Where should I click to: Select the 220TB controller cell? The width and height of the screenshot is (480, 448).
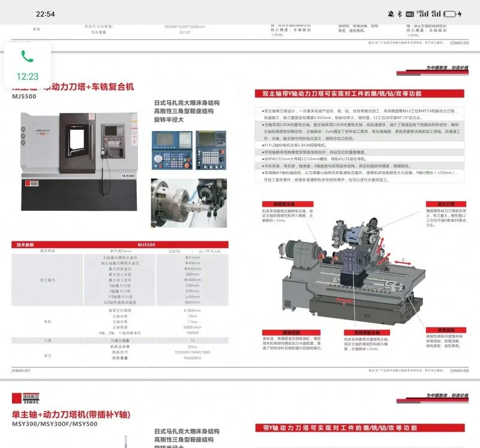click(x=175, y=251)
